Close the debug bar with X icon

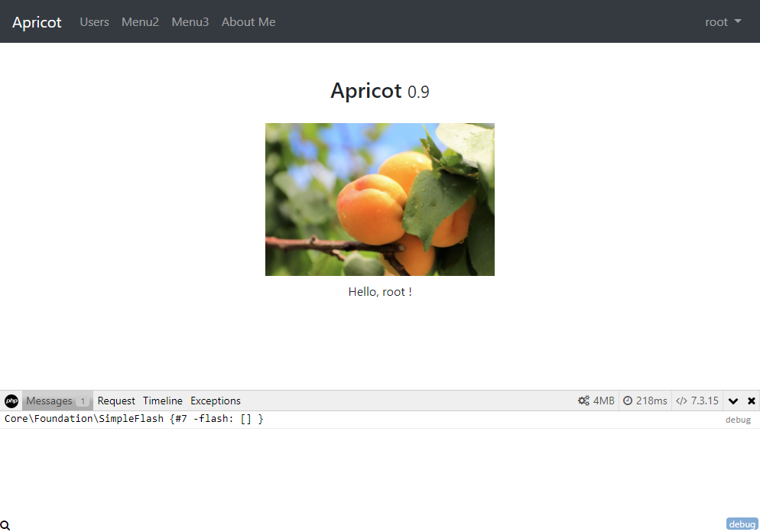(751, 401)
